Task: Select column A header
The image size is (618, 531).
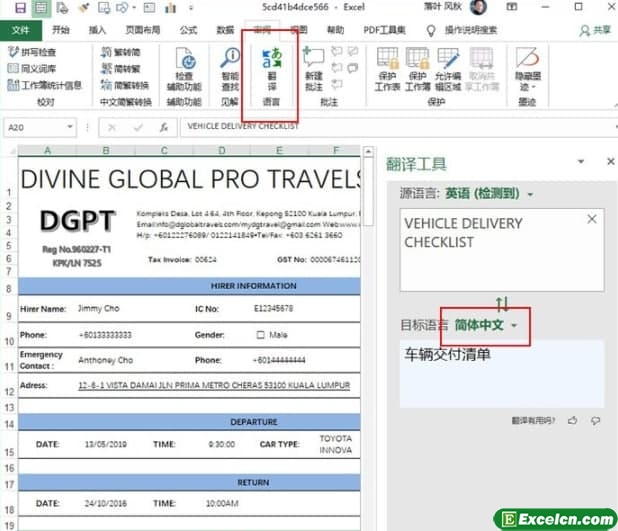Action: 47,150
